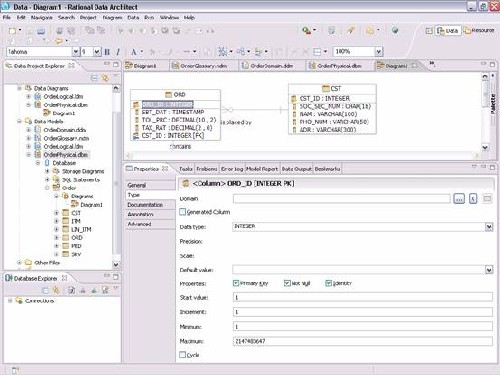500x375 pixels.
Task: Click the Domain input field
Action: coord(342,199)
